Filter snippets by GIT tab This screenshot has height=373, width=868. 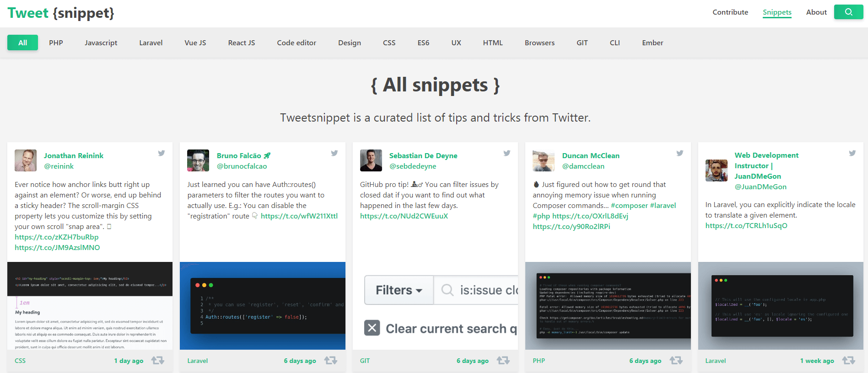pos(582,43)
